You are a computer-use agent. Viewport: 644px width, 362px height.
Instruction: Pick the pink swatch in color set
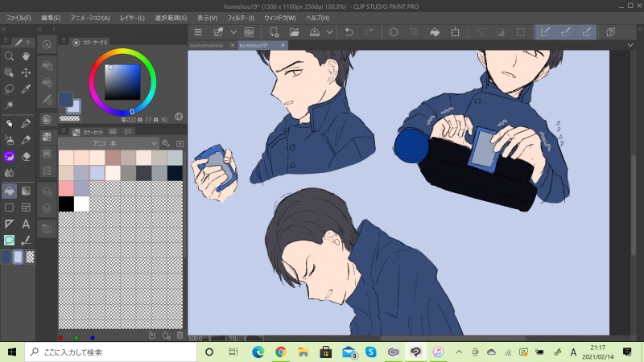[66, 188]
